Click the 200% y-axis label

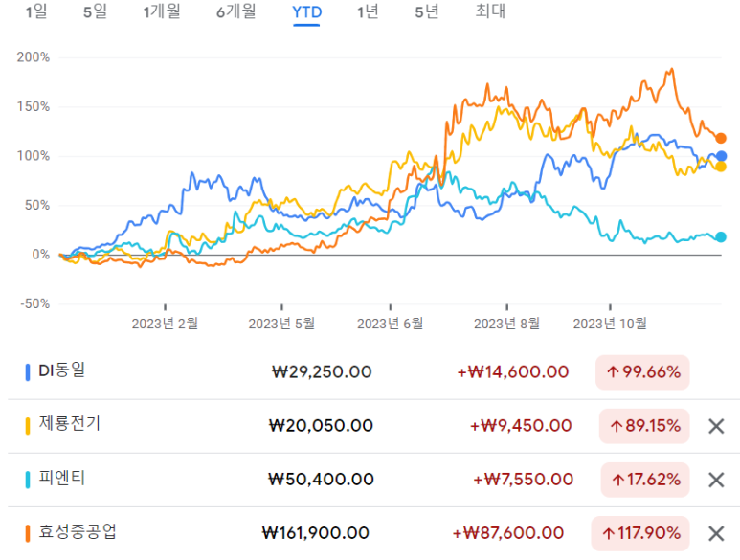point(34,57)
